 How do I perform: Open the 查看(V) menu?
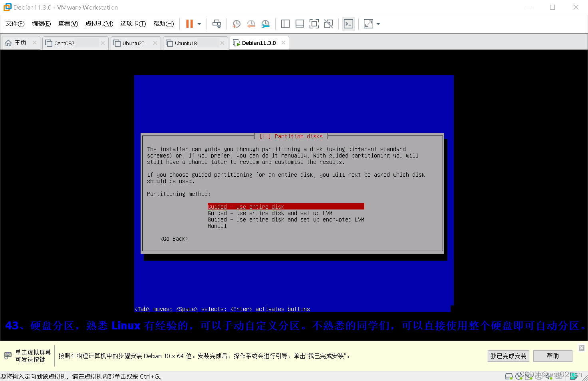(68, 24)
